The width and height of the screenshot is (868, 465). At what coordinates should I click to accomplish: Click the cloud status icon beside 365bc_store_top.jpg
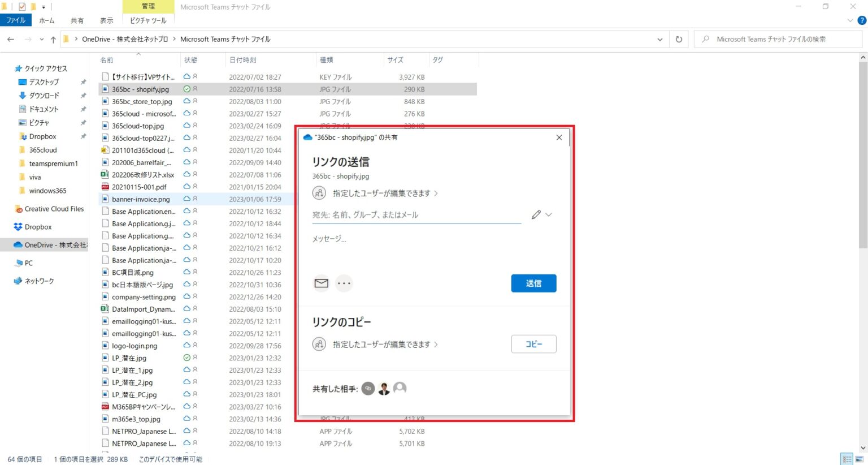coord(186,101)
